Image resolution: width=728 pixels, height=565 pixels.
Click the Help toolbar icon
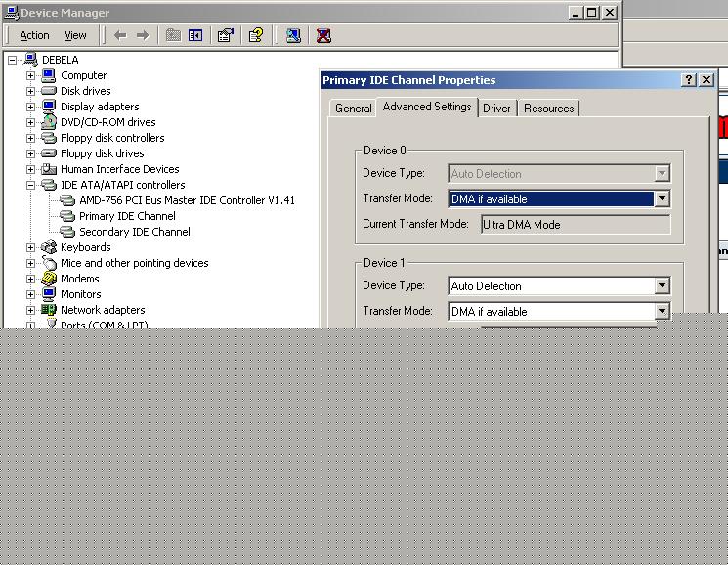(x=255, y=35)
